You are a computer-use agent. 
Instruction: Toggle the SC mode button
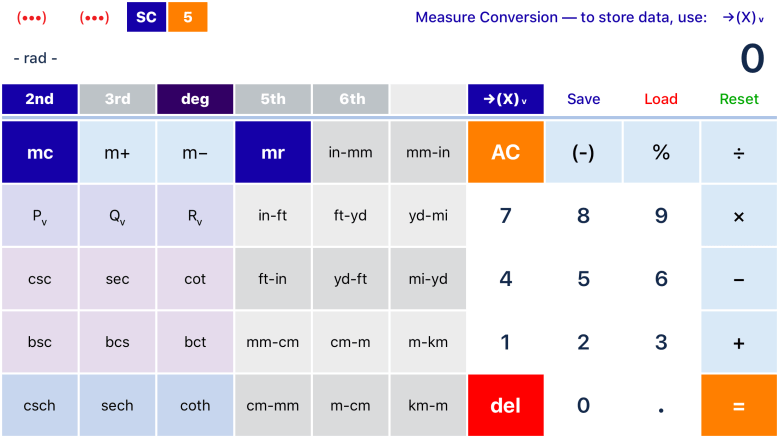point(146,17)
